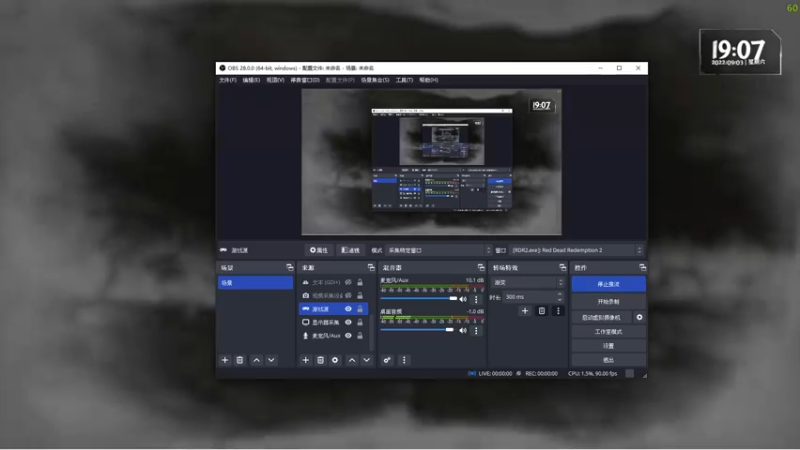Move the scene down with Scenes panel down arrow

[x=271, y=360]
